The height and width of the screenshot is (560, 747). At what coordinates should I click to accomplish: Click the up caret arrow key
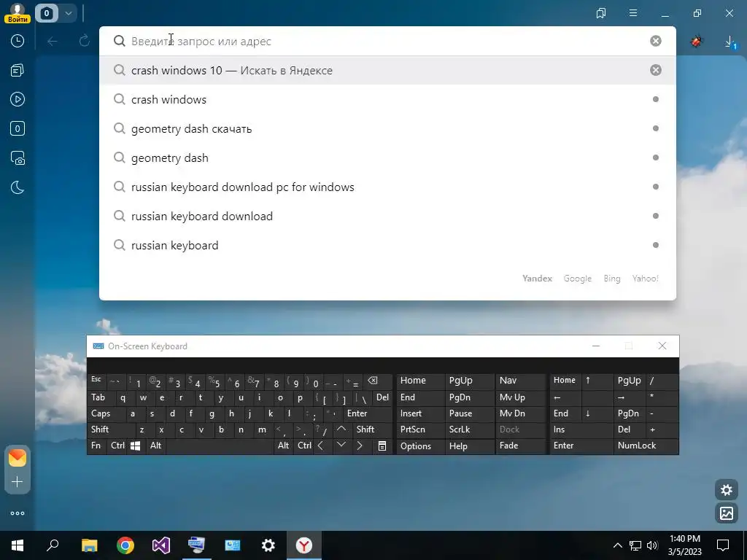(341, 429)
